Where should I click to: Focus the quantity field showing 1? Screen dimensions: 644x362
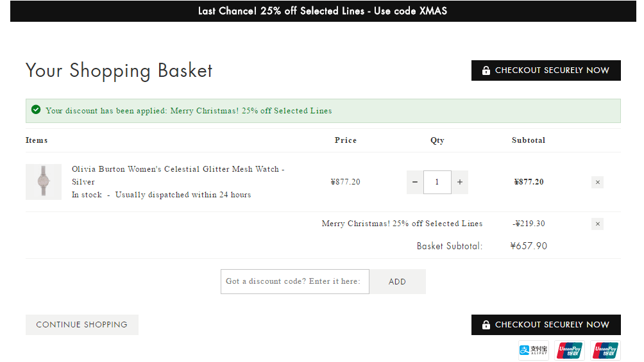click(437, 182)
